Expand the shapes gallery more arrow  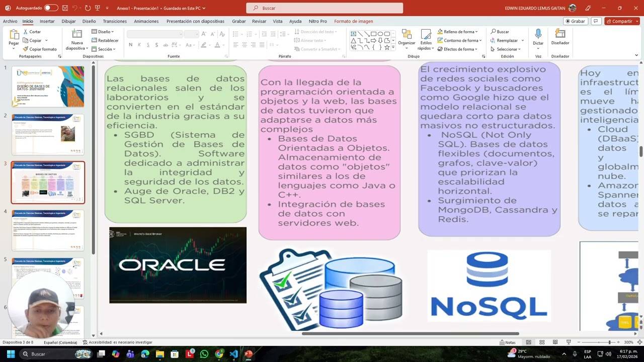pos(393,48)
